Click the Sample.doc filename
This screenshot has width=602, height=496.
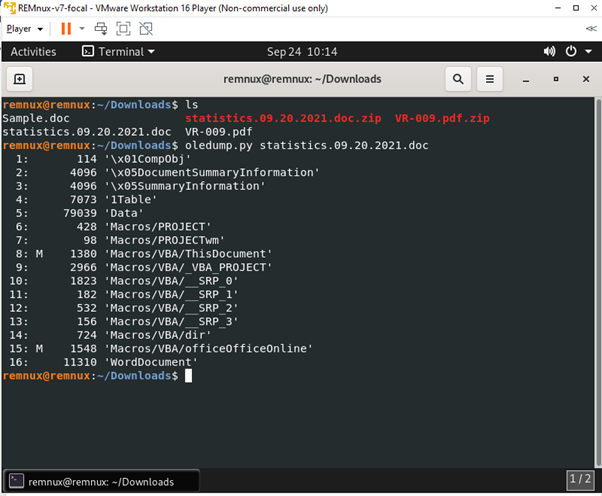[36, 118]
